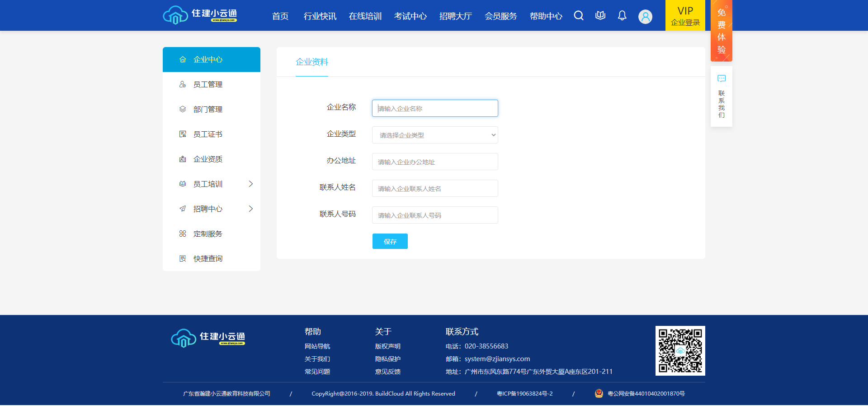Focus the 企业名称 input field
The image size is (868, 406).
coord(435,108)
